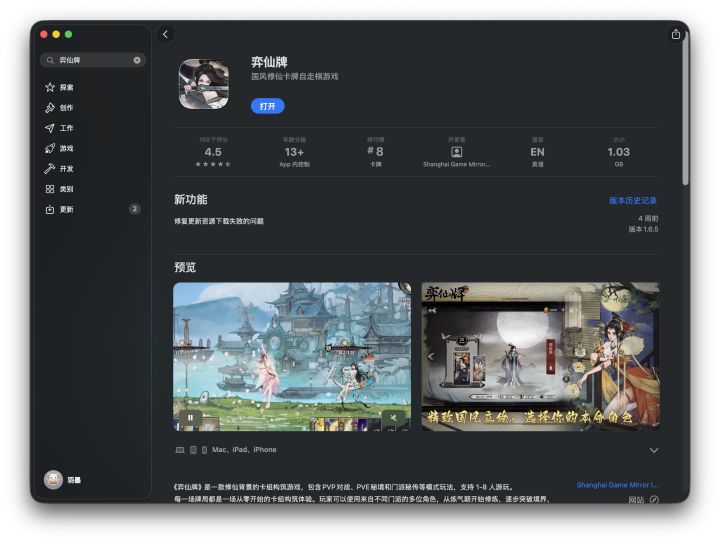Click the vertical scrollbar
The width and height of the screenshot is (720, 543).
(685, 110)
